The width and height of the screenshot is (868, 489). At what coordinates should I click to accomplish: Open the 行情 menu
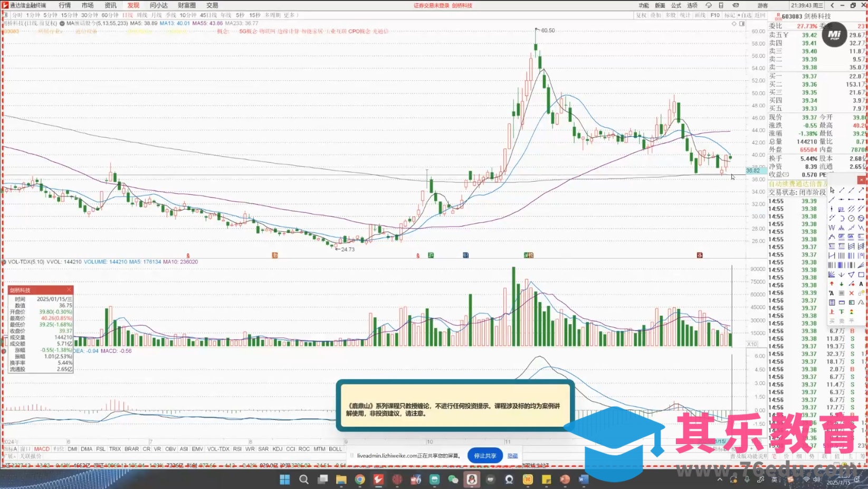point(65,5)
